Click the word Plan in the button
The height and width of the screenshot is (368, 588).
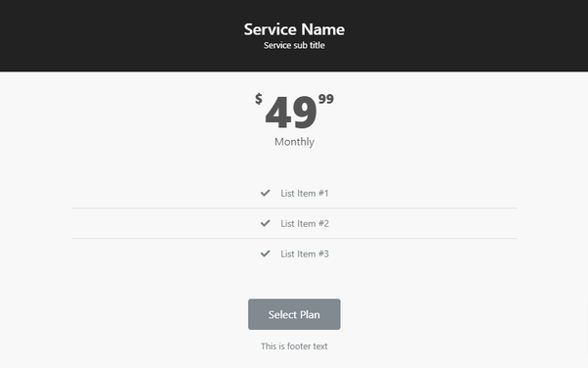click(x=309, y=314)
